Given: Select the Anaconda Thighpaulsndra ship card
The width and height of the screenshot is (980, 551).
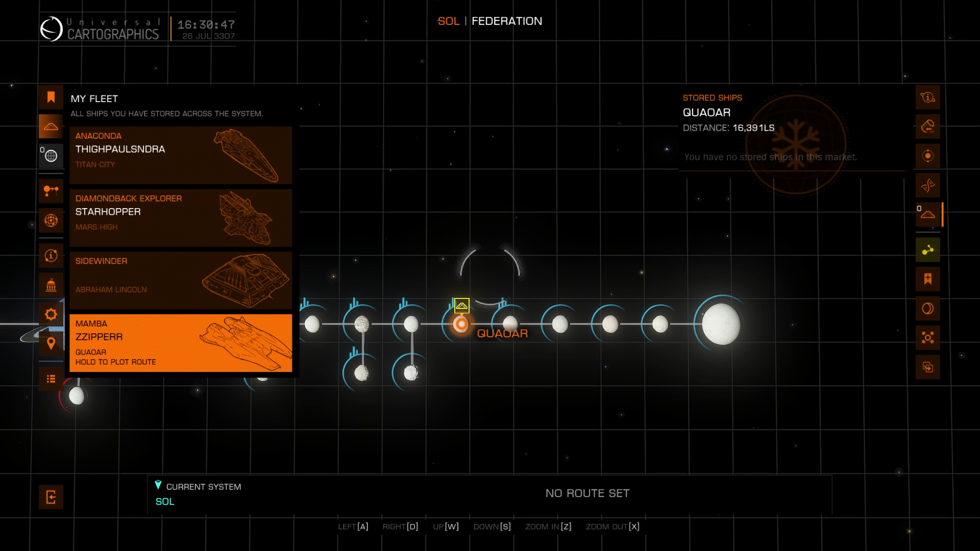Looking at the screenshot, I should 181,155.
